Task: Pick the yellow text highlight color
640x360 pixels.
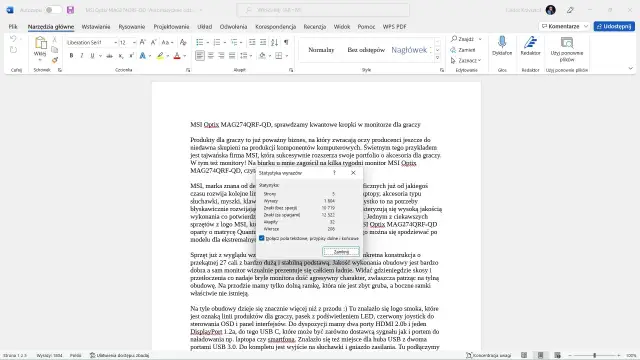Action: click(x=160, y=56)
